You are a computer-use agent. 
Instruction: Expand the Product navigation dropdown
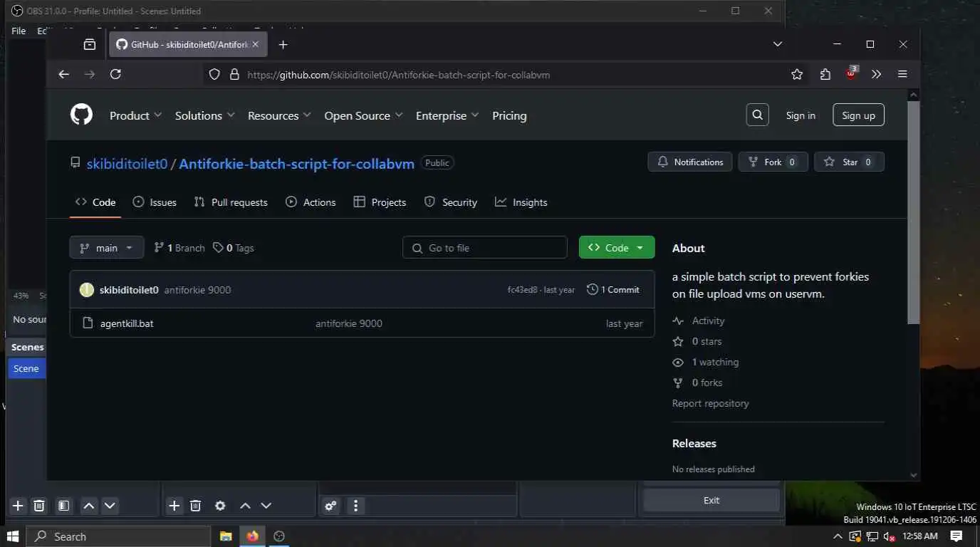135,115
